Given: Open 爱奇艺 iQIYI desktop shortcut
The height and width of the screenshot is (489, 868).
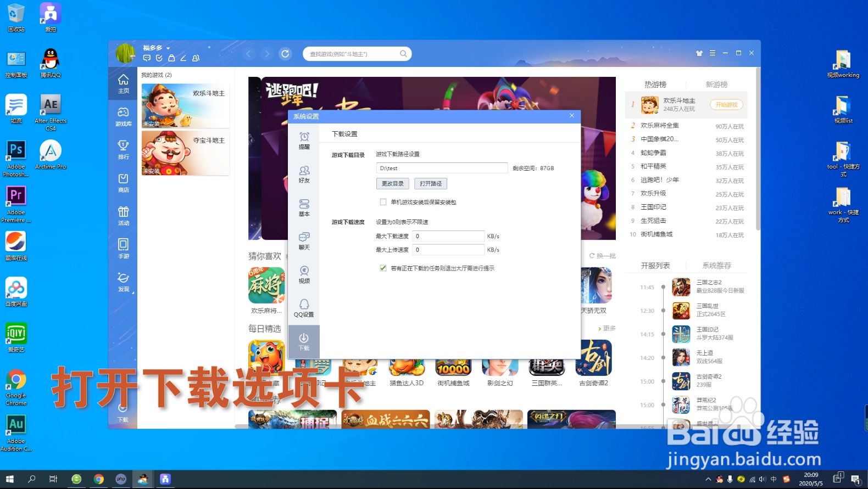Looking at the screenshot, I should pyautogui.click(x=16, y=338).
